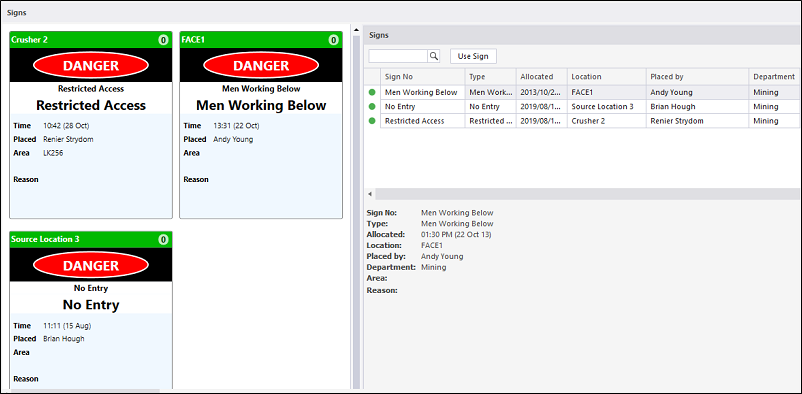Sort by Allocated column header
Image resolution: width=802 pixels, height=394 pixels.
coord(542,77)
